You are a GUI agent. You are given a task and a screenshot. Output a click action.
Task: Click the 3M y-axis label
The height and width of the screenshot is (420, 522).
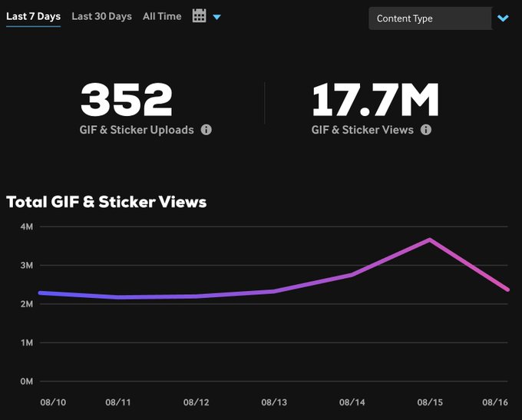pos(27,266)
